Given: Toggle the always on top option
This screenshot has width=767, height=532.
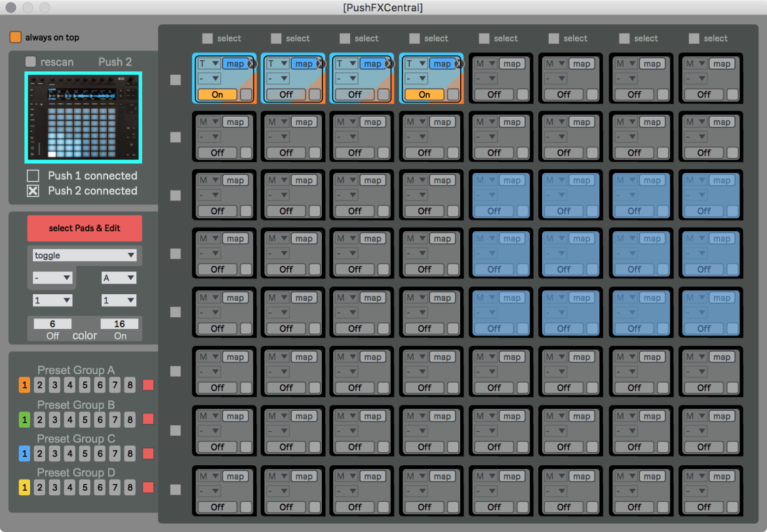Looking at the screenshot, I should pyautogui.click(x=16, y=37).
